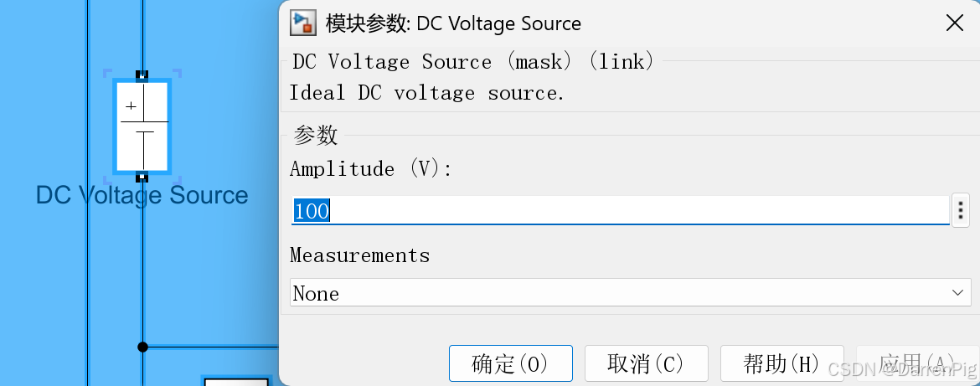Select the DC Voltage Source label under the block

(x=142, y=195)
